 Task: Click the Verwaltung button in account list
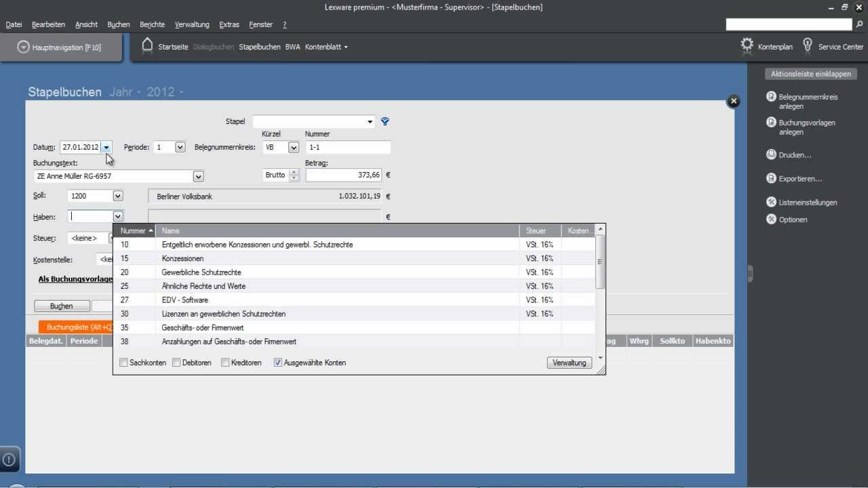[x=569, y=363]
